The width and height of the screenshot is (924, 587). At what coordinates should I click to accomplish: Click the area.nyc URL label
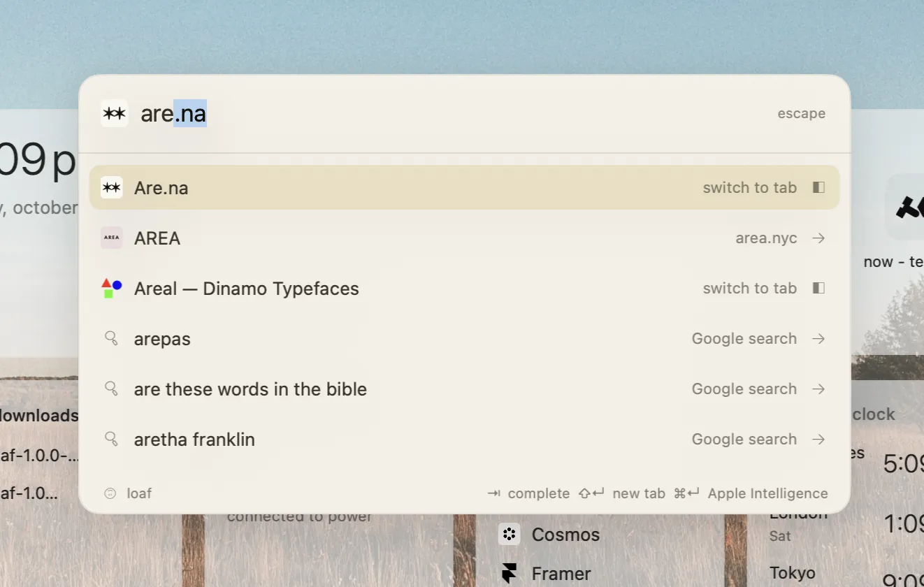(x=766, y=238)
